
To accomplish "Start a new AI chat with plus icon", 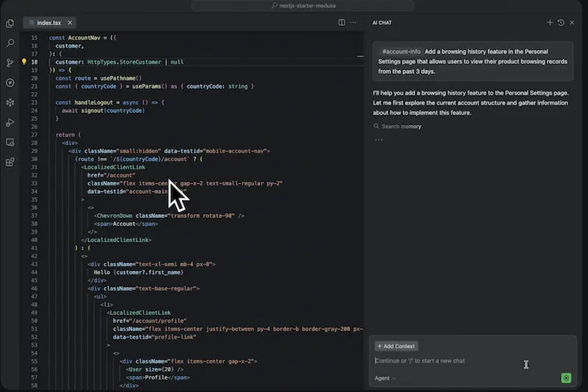I will point(549,23).
